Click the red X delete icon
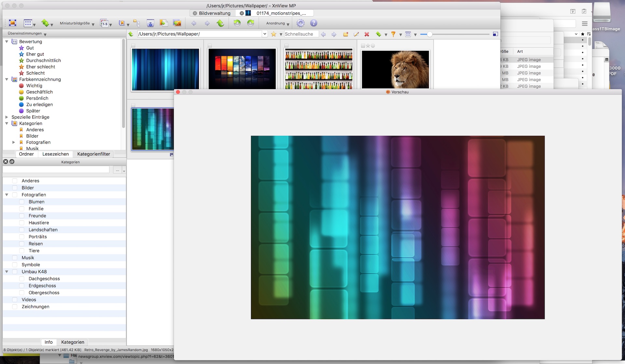Image resolution: width=625 pixels, height=364 pixels. (x=367, y=34)
